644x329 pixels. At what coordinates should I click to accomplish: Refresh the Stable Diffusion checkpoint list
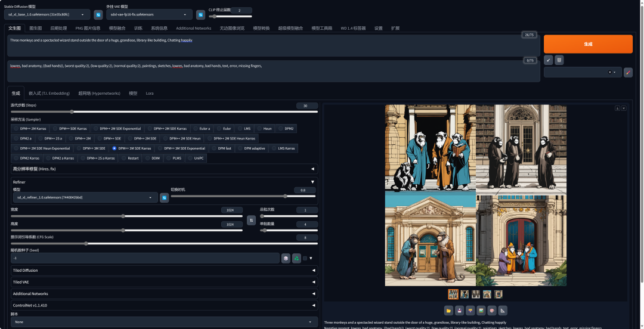[98, 14]
